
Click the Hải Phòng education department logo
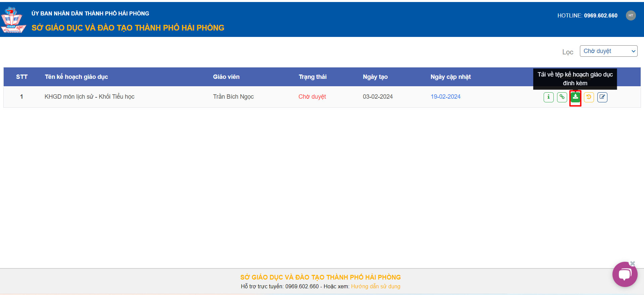[x=13, y=20]
